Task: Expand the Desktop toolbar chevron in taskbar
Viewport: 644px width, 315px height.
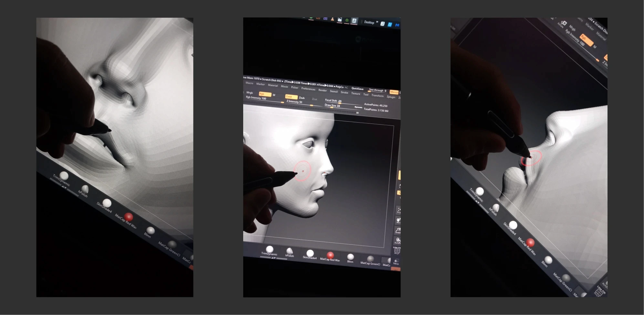Action: (x=377, y=22)
